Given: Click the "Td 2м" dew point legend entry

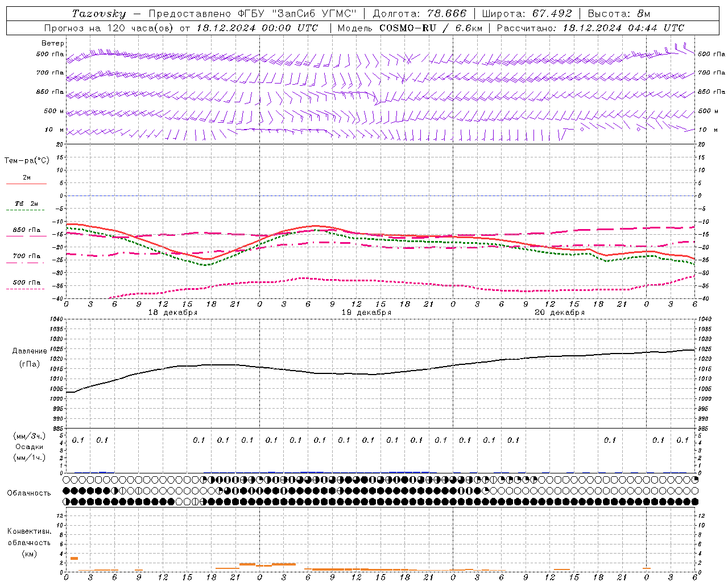Looking at the screenshot, I should click(26, 203).
